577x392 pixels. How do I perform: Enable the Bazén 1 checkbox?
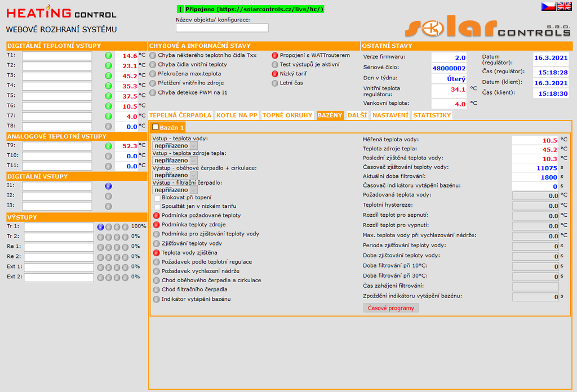click(156, 127)
